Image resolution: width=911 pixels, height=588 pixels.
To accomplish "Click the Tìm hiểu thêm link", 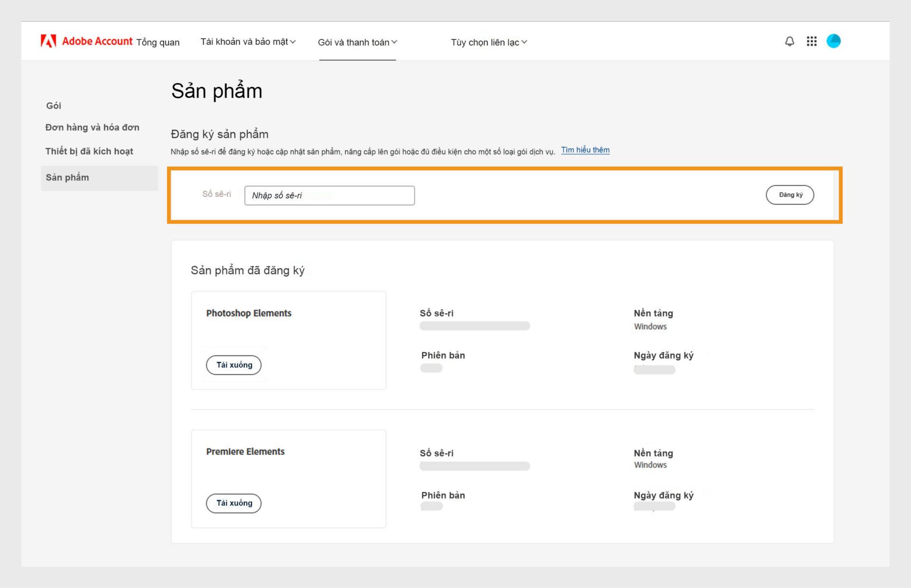I will point(585,150).
